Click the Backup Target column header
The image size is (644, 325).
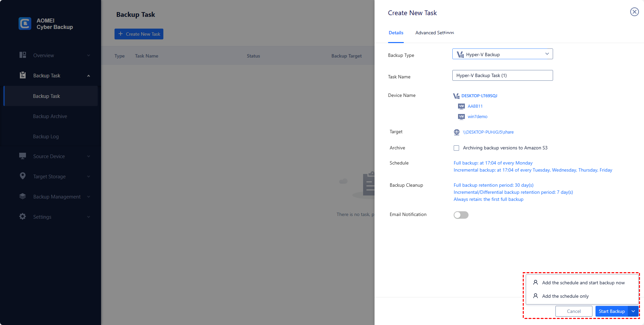tap(347, 56)
